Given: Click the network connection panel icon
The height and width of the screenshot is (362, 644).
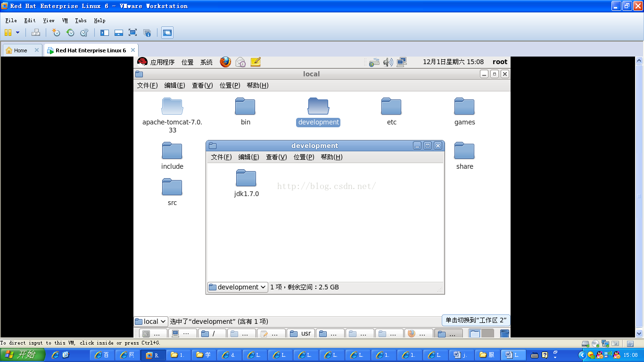Looking at the screenshot, I should point(402,62).
